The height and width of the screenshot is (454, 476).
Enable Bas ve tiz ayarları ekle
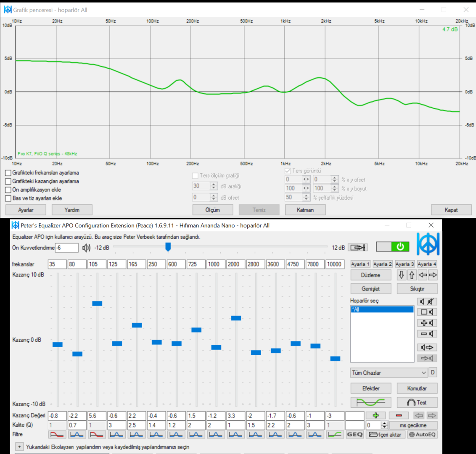tap(8, 198)
